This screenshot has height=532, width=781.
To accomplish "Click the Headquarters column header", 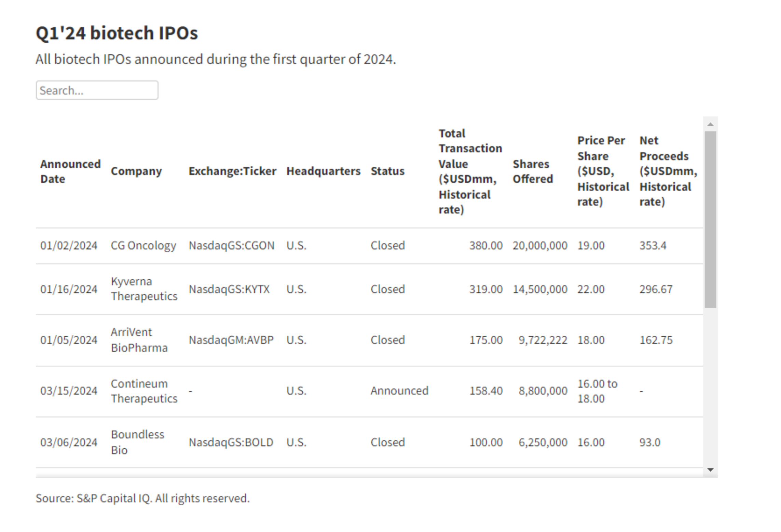I will pos(323,171).
